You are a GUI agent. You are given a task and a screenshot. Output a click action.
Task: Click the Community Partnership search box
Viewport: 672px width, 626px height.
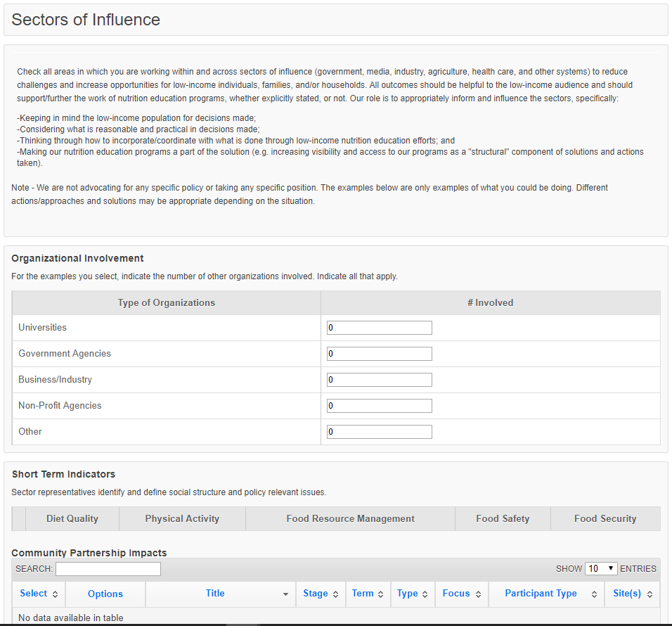(x=108, y=569)
